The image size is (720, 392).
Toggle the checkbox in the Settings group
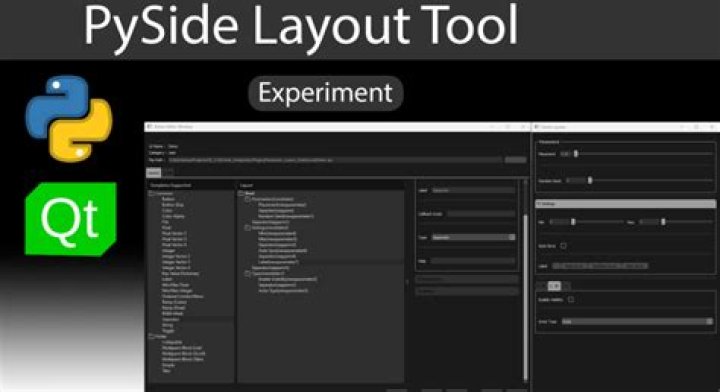(563, 246)
